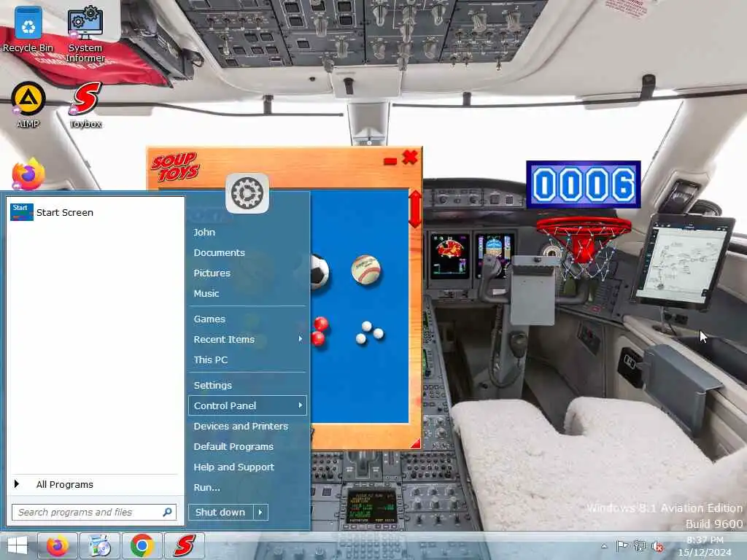
Task: Click the Soup Toys logo
Action: [x=175, y=167]
